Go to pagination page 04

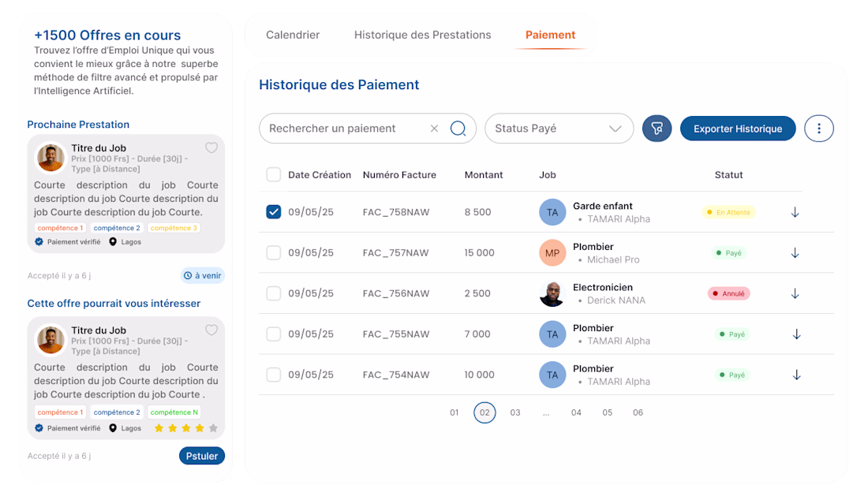[576, 412]
